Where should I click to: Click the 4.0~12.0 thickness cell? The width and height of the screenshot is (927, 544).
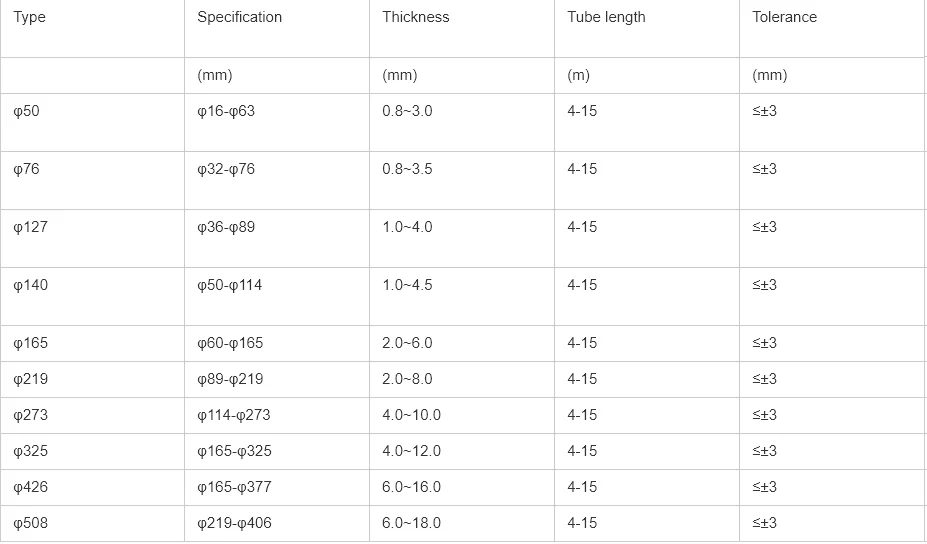click(x=411, y=451)
